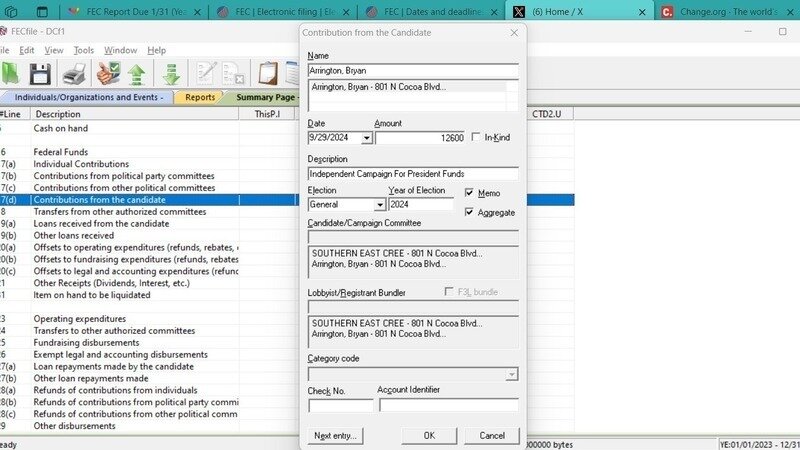Save the report with the floppy disk icon
The height and width of the screenshot is (450, 800).
40,74
